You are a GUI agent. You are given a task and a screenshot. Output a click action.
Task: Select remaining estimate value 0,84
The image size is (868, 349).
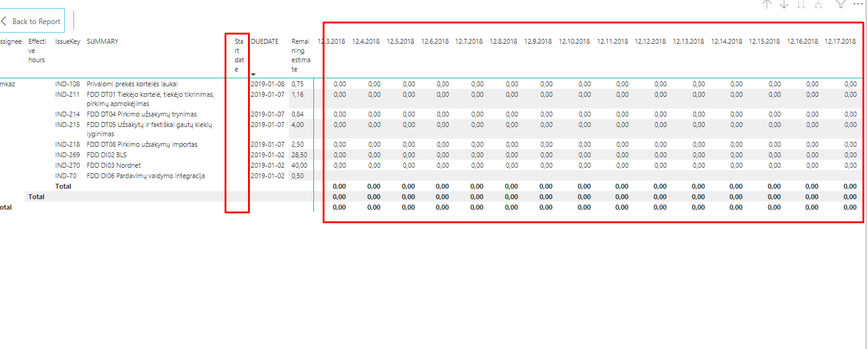(298, 114)
